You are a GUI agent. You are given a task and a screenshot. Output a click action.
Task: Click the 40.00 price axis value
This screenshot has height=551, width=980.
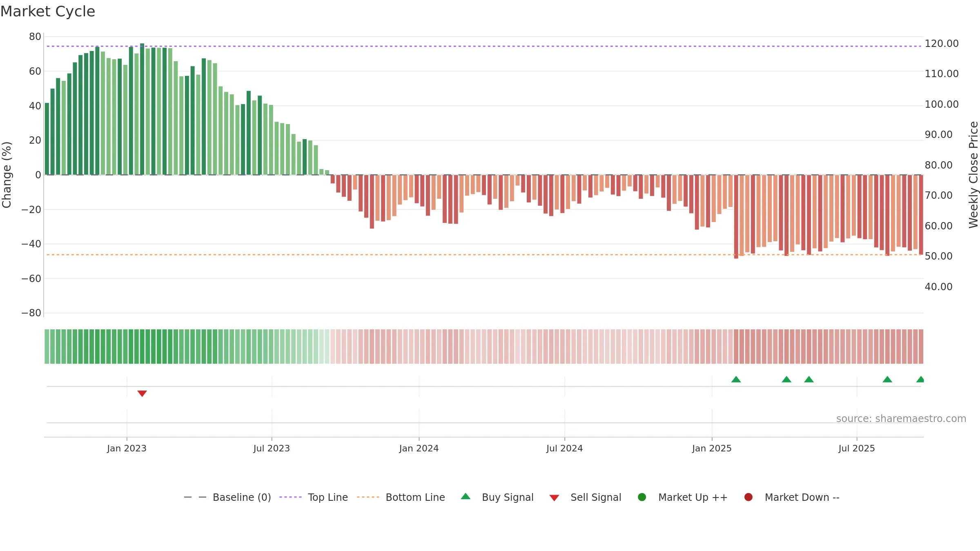pyautogui.click(x=938, y=287)
